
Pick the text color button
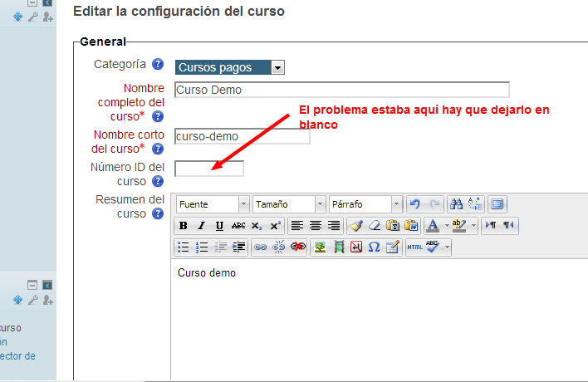pyautogui.click(x=432, y=226)
